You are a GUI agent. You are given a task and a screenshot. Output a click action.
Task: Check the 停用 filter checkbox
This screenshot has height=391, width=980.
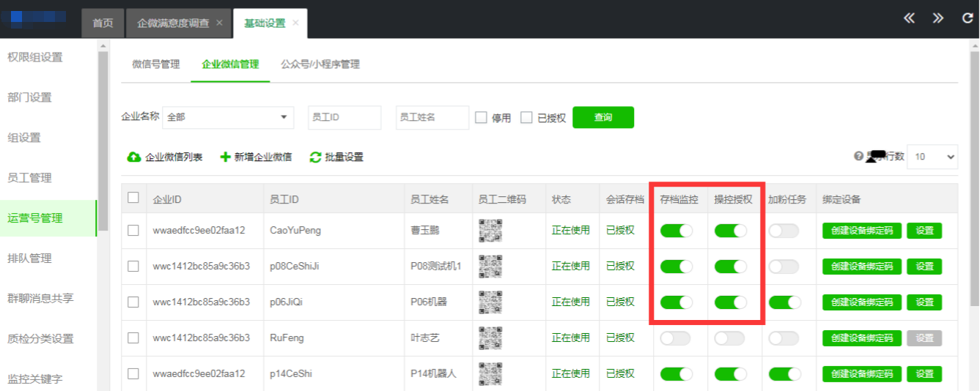(482, 117)
